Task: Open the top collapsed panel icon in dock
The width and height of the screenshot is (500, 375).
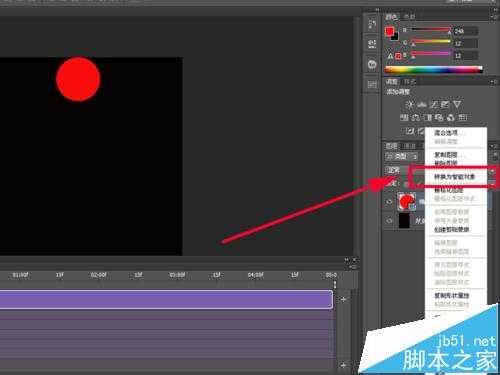Action: pyautogui.click(x=372, y=24)
